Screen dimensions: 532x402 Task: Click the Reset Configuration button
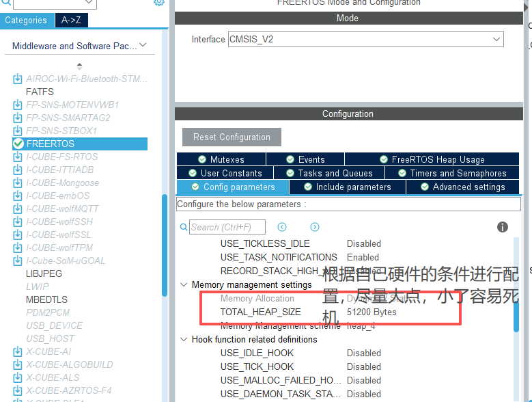232,137
